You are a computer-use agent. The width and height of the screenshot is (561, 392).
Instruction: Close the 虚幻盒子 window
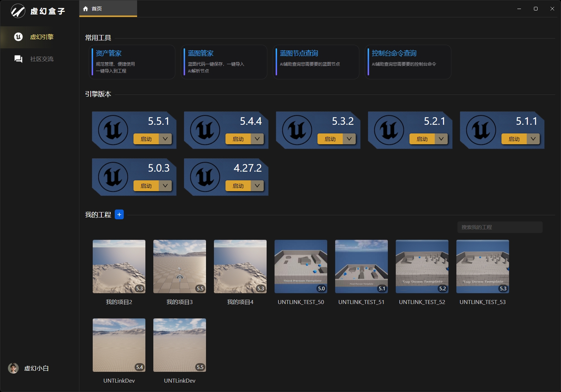[552, 9]
